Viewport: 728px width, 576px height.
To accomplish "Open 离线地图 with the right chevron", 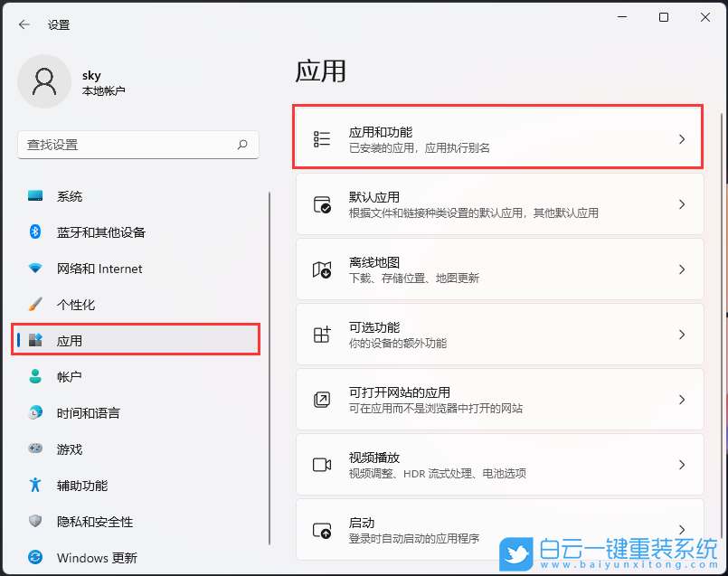I will [x=682, y=269].
